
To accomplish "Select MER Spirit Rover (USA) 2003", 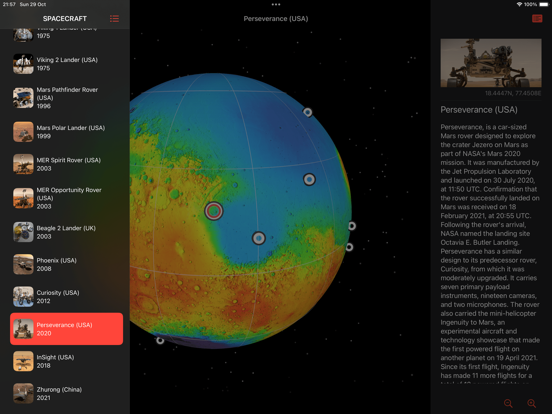I will point(67,164).
